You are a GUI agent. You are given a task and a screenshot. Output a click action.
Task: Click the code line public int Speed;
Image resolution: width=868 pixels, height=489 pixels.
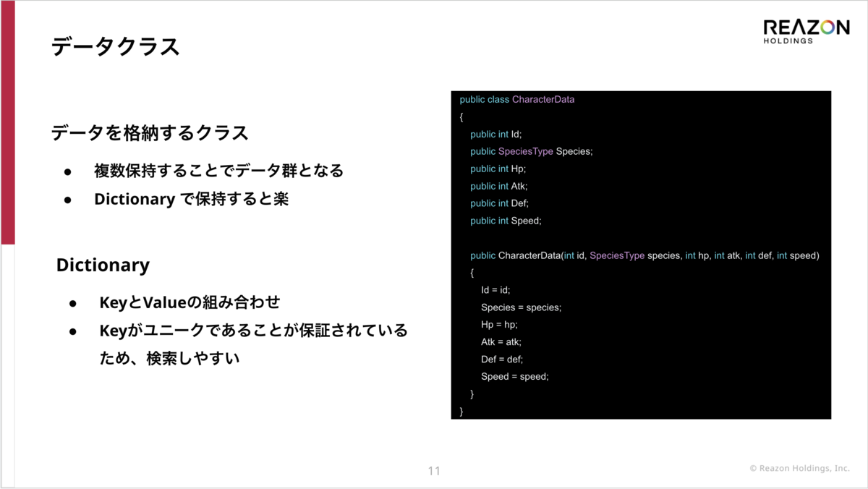tap(506, 221)
